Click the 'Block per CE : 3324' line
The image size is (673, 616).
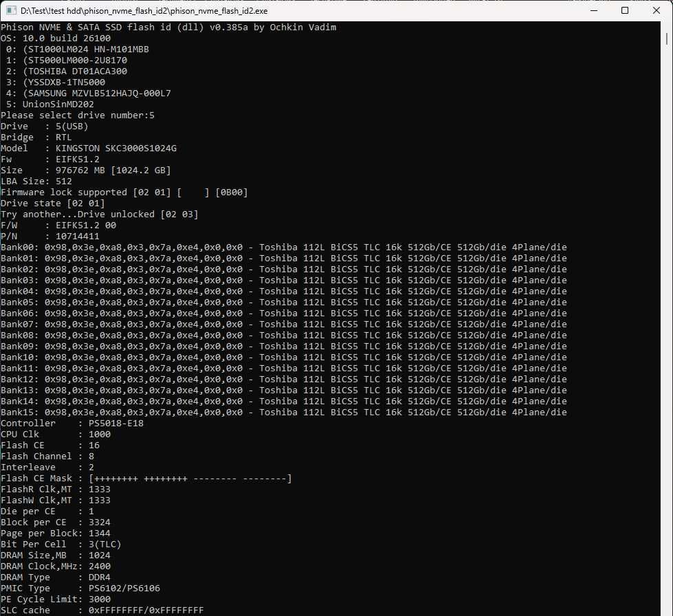(x=56, y=522)
